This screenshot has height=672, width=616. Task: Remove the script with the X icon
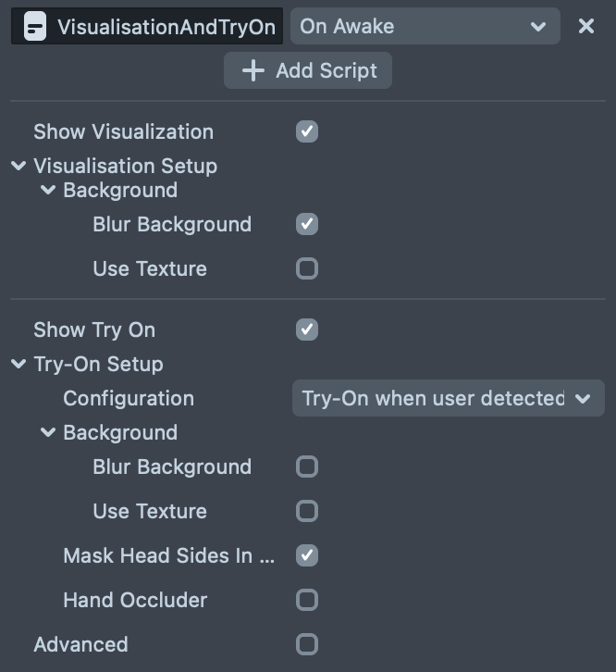[x=586, y=27]
